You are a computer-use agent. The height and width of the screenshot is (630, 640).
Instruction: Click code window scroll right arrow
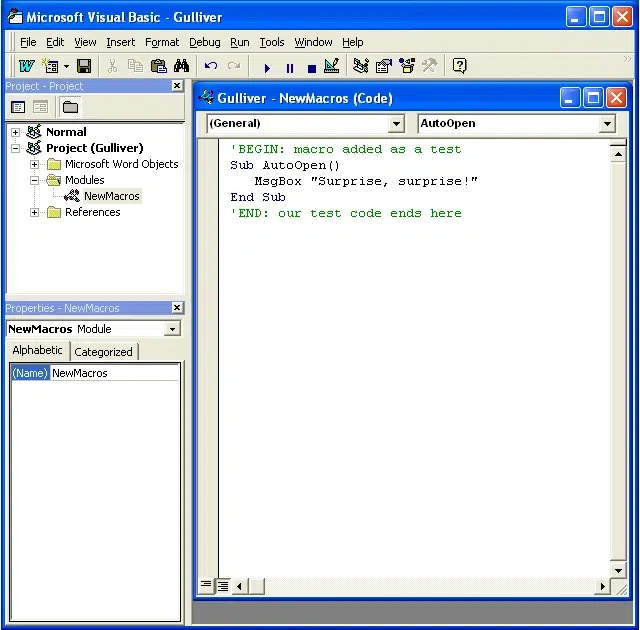[602, 586]
